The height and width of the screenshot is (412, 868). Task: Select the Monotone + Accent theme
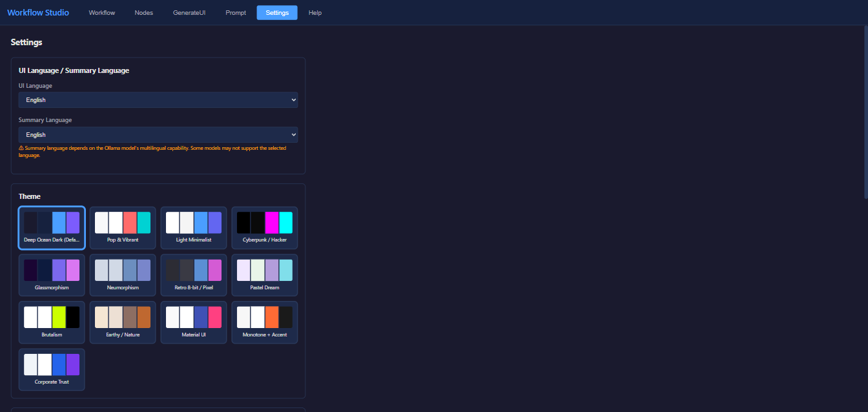tap(265, 322)
